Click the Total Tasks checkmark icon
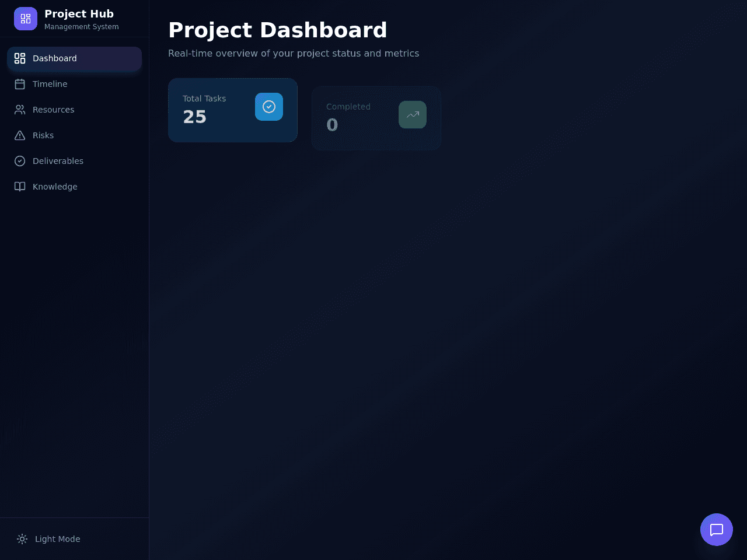Image resolution: width=747 pixels, height=560 pixels. [x=269, y=107]
